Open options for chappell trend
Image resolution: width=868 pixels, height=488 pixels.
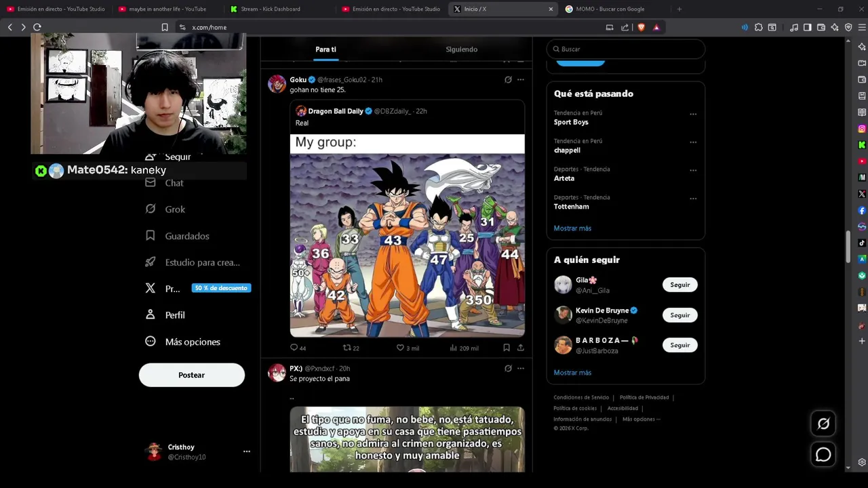[x=693, y=142]
